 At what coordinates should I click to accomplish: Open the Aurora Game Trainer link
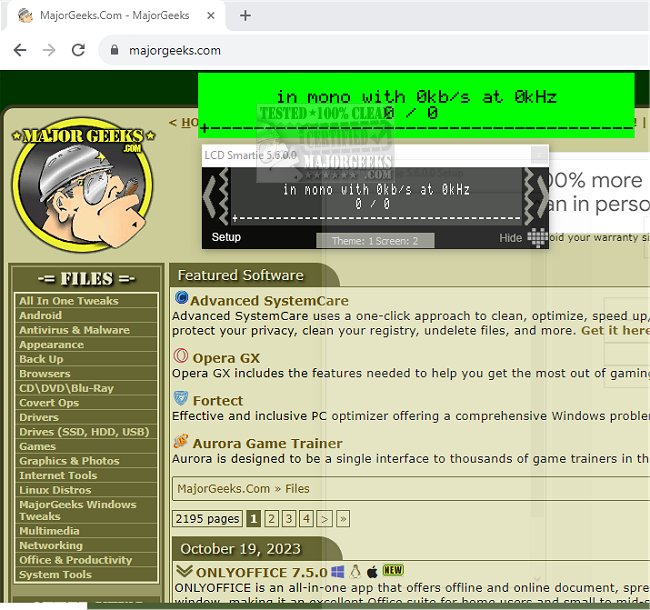point(268,443)
